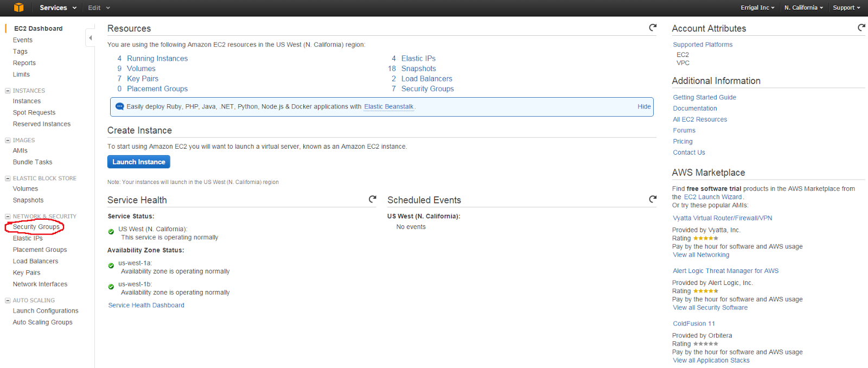Open the Support dropdown menu
The image size is (868, 368).
click(x=846, y=8)
